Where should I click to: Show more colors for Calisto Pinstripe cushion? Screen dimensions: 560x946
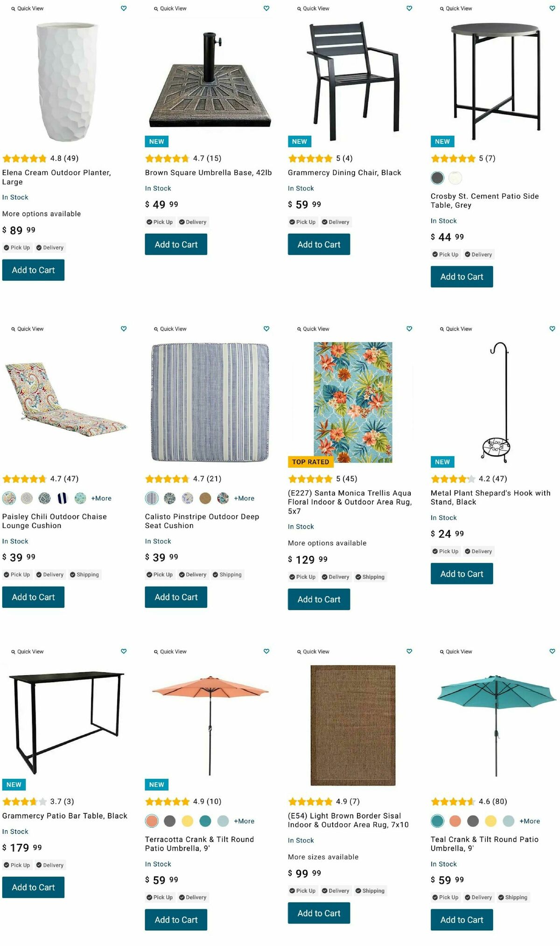[x=244, y=498]
